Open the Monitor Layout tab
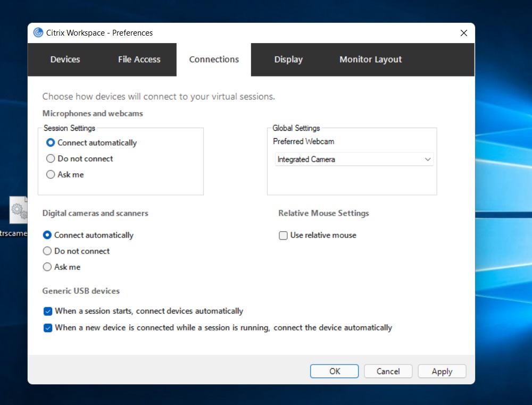 click(370, 60)
